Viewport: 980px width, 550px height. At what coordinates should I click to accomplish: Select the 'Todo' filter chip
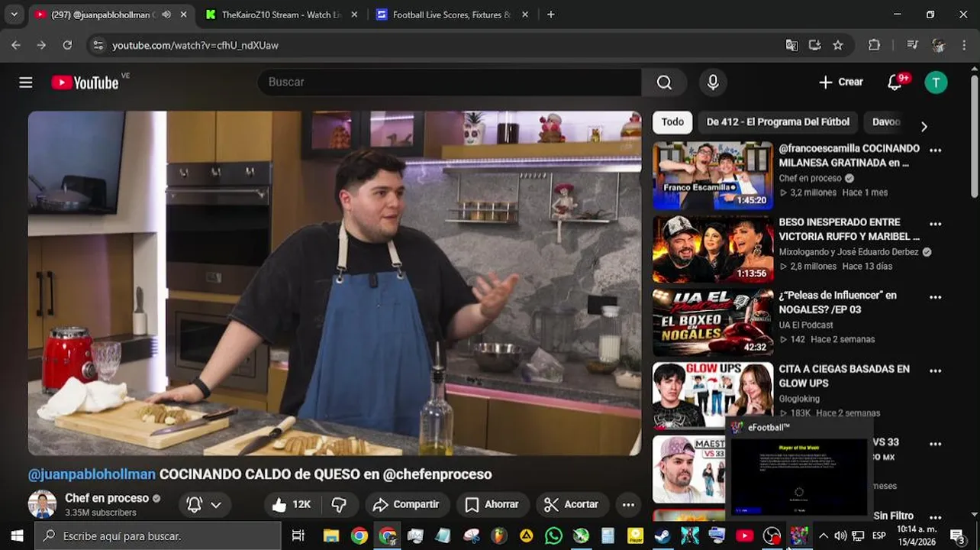tap(672, 121)
